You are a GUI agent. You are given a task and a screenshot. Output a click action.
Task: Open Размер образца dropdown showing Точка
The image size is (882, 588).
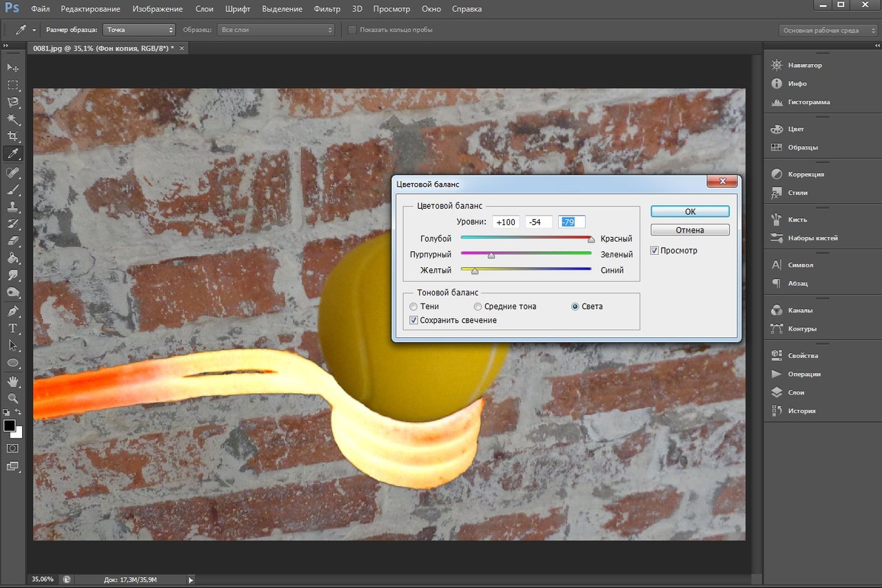pos(139,30)
